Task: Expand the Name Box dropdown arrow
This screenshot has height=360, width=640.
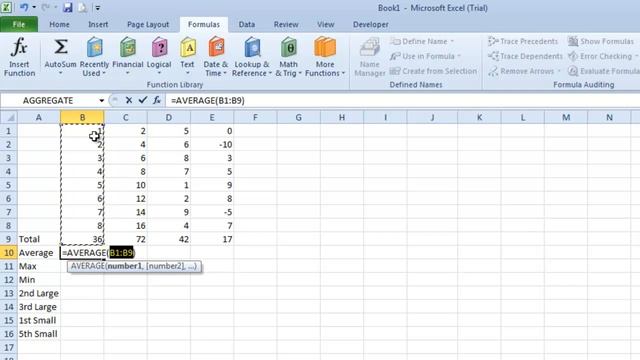Action: 101,100
